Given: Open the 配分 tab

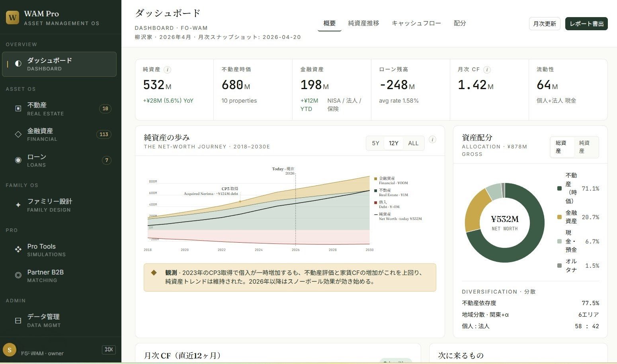Looking at the screenshot, I should [460, 23].
